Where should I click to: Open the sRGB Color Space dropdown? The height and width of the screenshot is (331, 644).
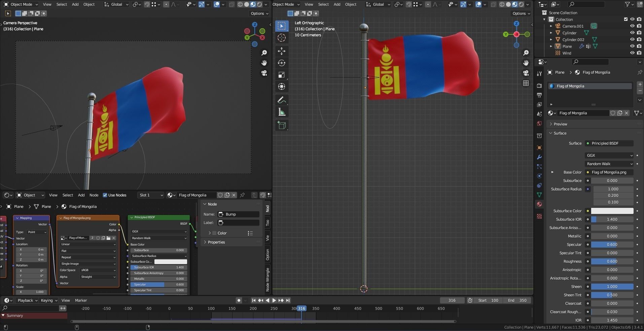pos(98,270)
